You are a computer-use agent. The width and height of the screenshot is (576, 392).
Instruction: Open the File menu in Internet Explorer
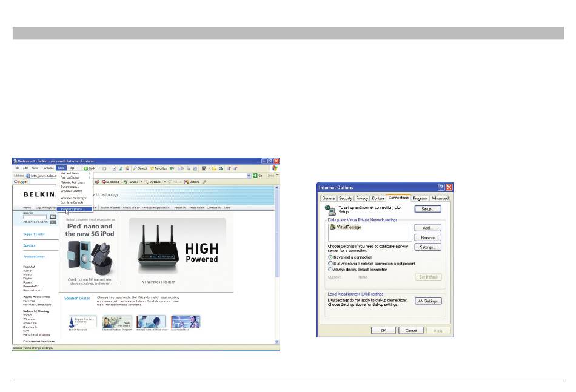click(16, 168)
